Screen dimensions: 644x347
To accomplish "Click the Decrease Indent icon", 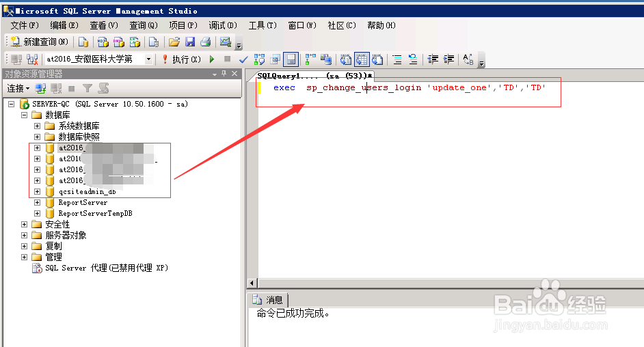I will [433, 59].
